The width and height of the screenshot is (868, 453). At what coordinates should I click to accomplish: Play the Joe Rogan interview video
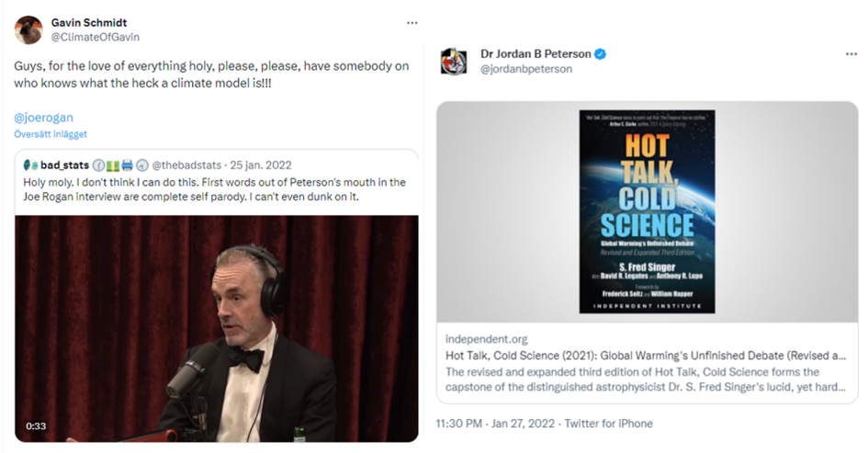pos(217,328)
